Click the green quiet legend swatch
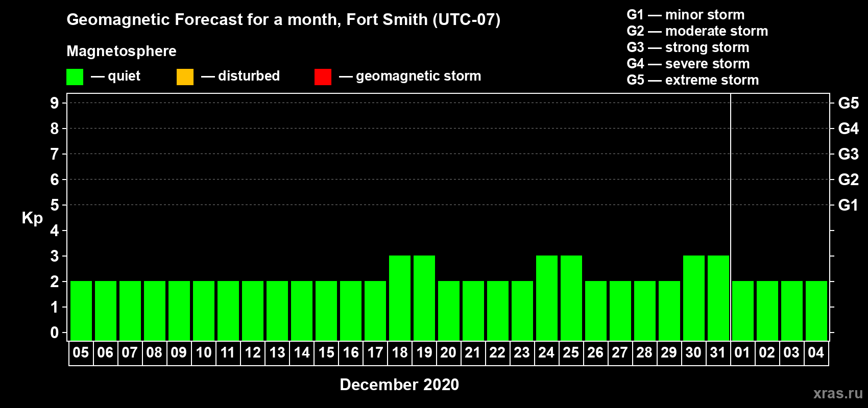 click(x=75, y=77)
